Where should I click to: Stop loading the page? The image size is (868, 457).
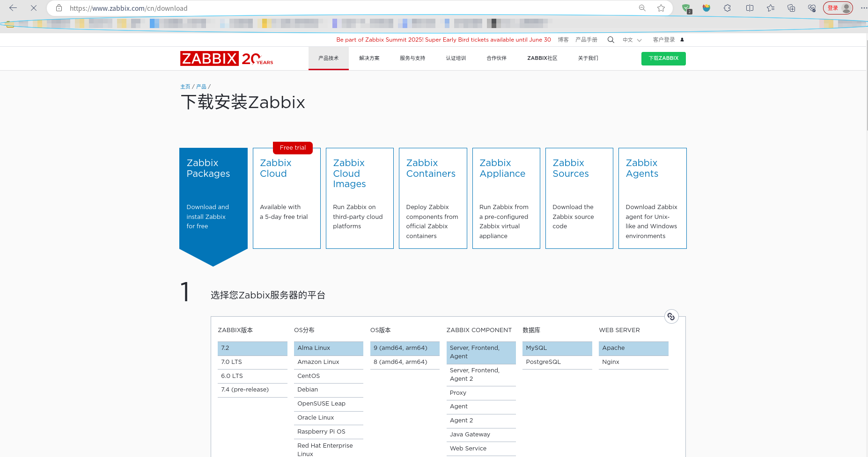[34, 8]
